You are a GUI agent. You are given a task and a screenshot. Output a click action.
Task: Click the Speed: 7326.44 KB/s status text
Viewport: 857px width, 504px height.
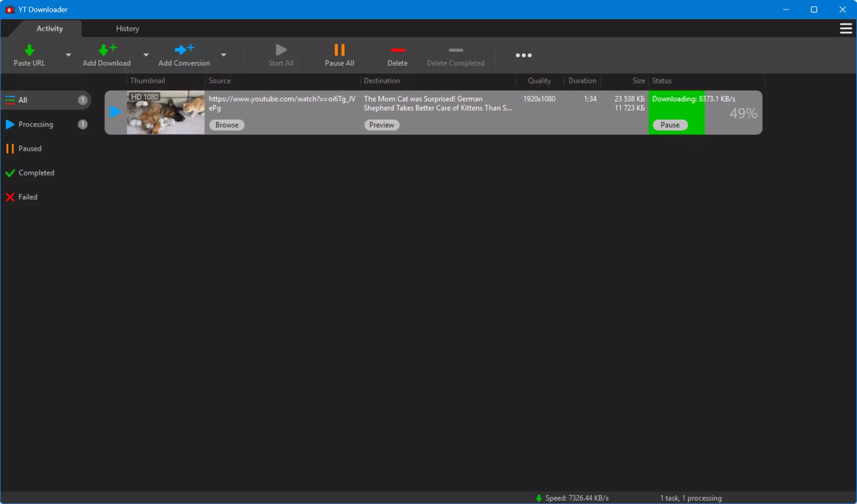pyautogui.click(x=577, y=498)
